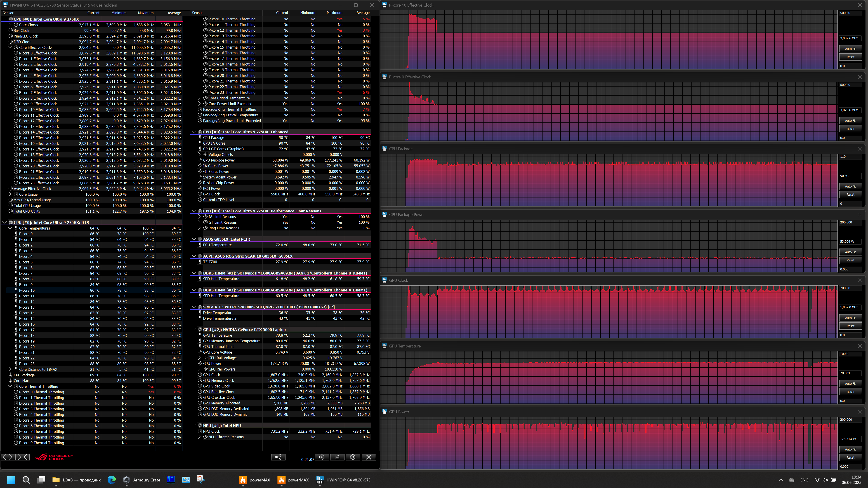
Task: Click the share/network icon button
Action: [278, 457]
